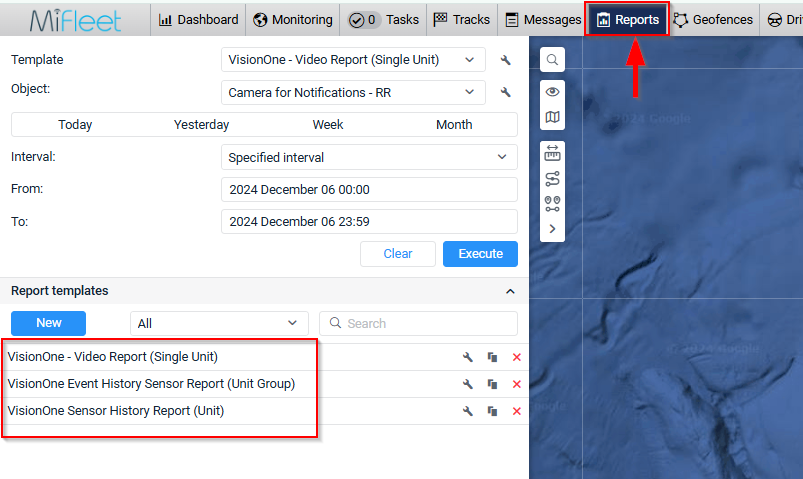This screenshot has height=479, width=803.
Task: Open the routing tool icon
Action: [552, 178]
